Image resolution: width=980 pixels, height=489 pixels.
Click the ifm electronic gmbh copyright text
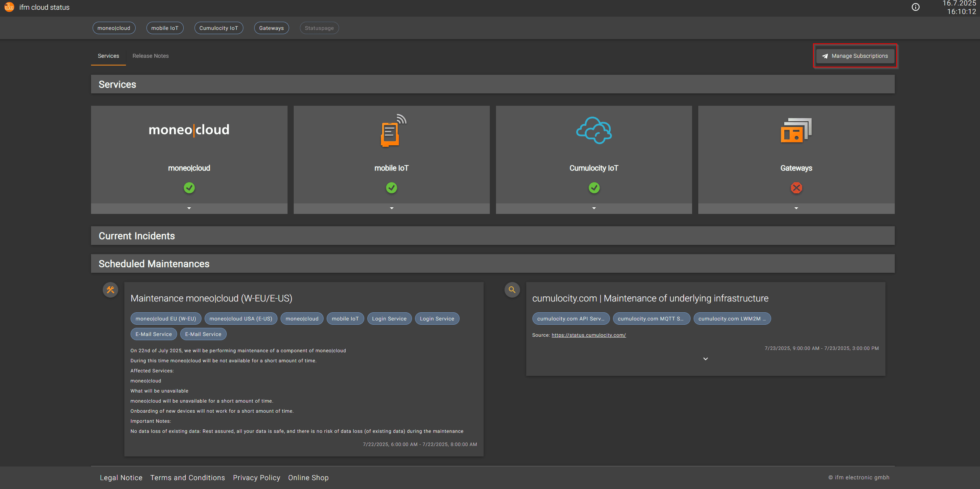859,477
